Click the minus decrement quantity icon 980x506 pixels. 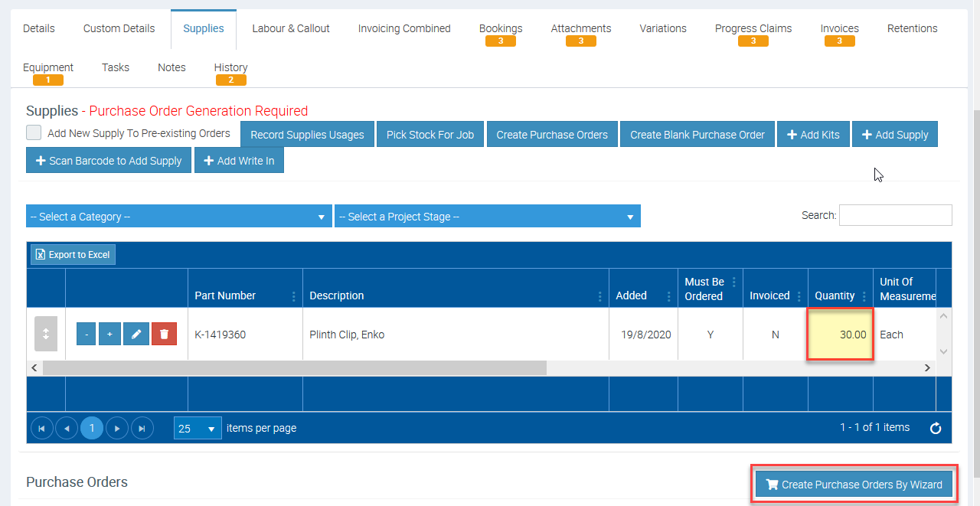point(87,334)
